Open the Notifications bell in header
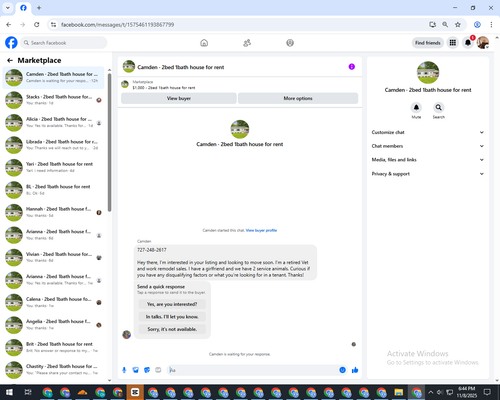The image size is (500, 400). pos(468,43)
